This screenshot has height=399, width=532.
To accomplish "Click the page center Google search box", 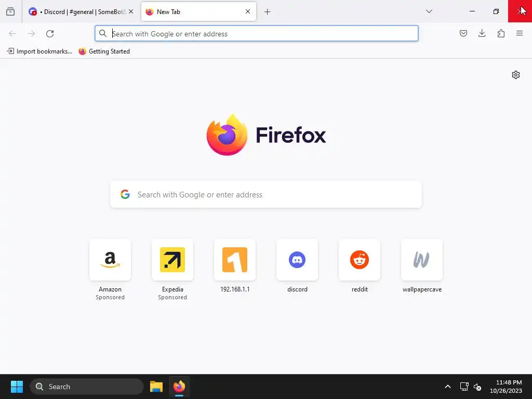I will point(266,194).
